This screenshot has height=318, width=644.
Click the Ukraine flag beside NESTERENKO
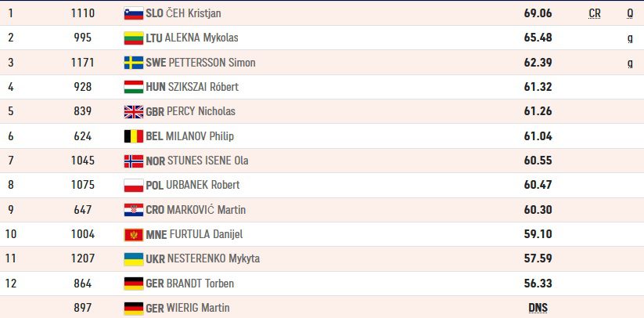coord(134,258)
